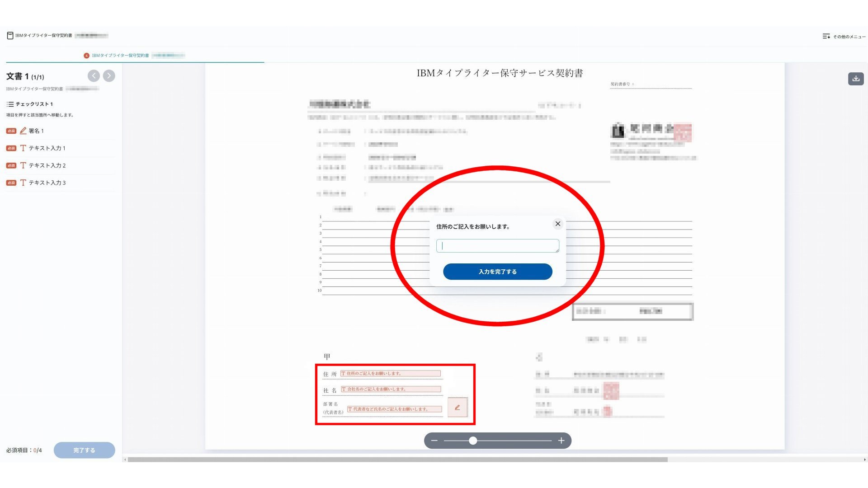868x488 pixels.
Task: Click the zoom slider handle
Action: (x=473, y=441)
